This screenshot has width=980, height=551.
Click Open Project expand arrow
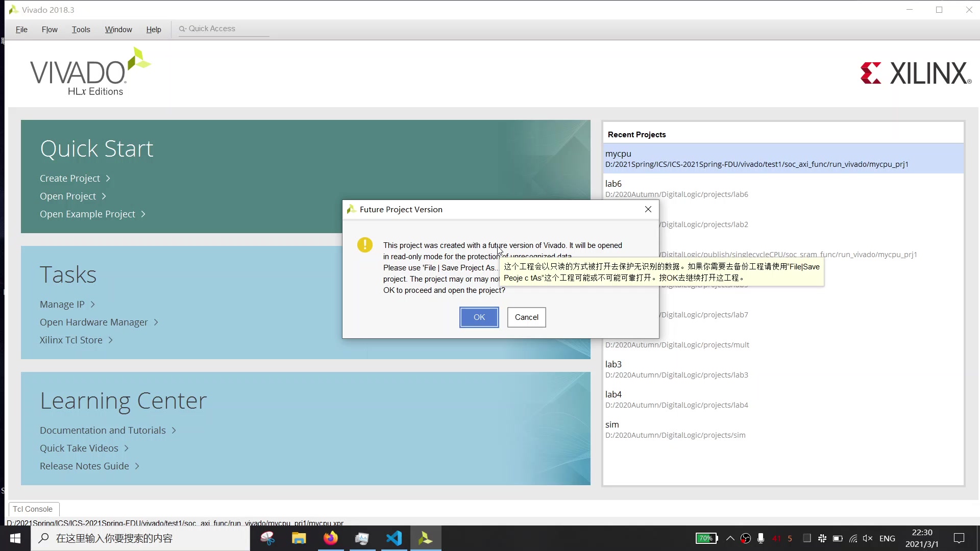tap(103, 196)
